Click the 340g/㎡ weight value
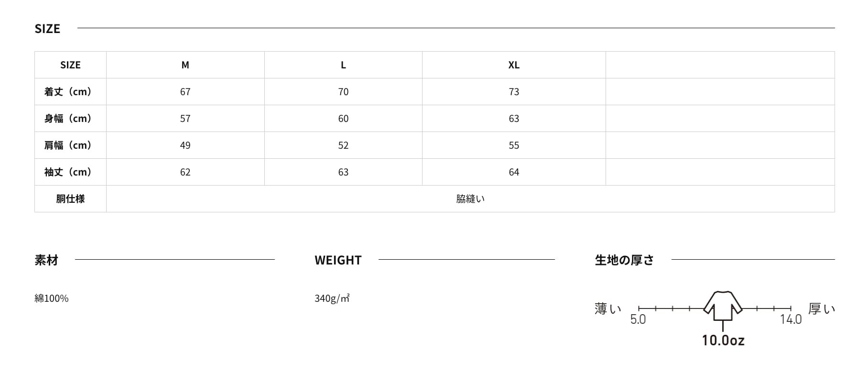868x374 pixels. (332, 298)
